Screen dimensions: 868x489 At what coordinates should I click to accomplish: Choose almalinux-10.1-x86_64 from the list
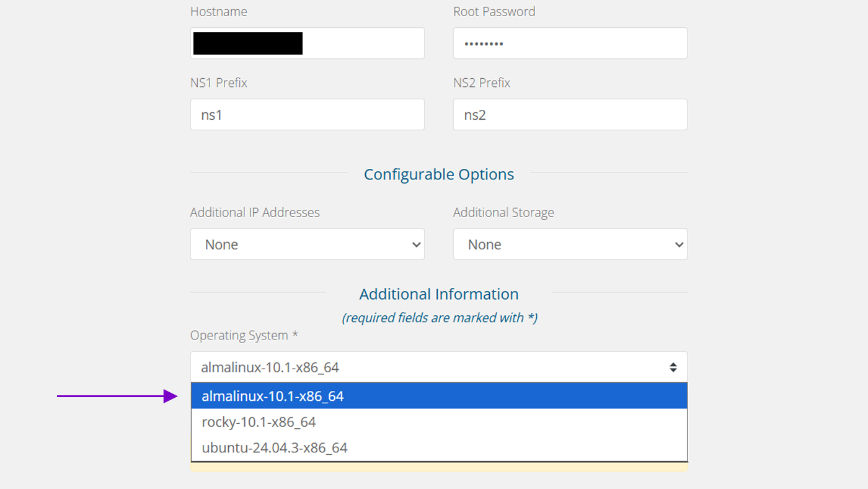439,396
